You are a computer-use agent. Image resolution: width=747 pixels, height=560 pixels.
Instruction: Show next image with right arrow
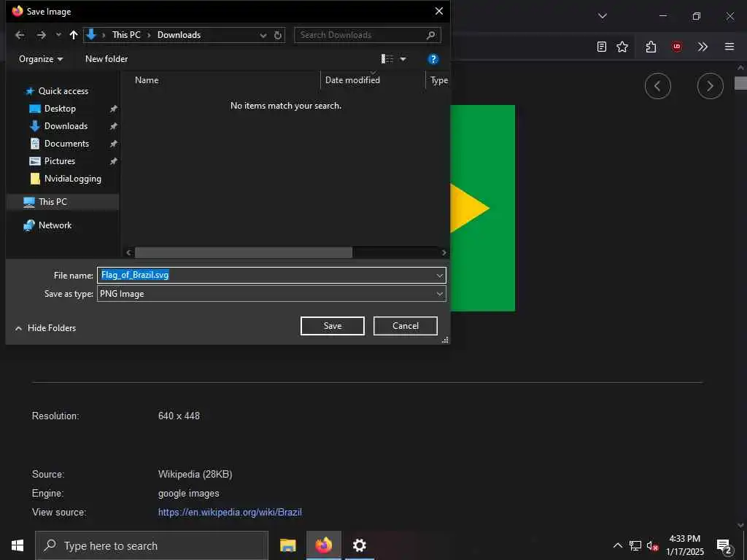point(710,86)
